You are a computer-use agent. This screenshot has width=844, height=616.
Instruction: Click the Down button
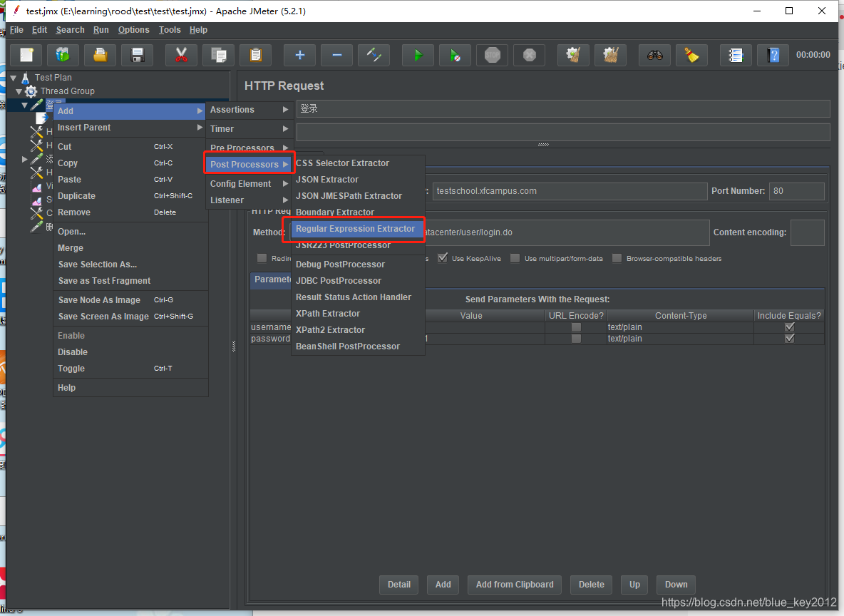pos(676,584)
